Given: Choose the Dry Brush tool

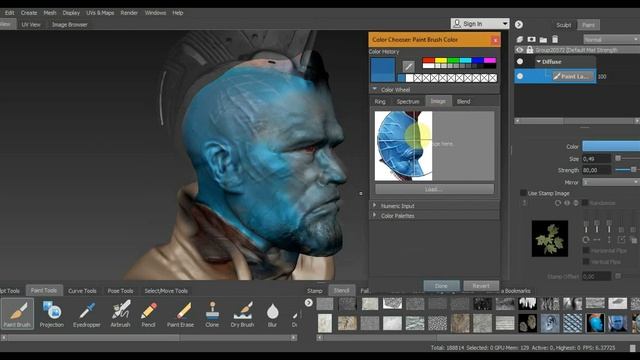Looking at the screenshot, I should [x=242, y=313].
